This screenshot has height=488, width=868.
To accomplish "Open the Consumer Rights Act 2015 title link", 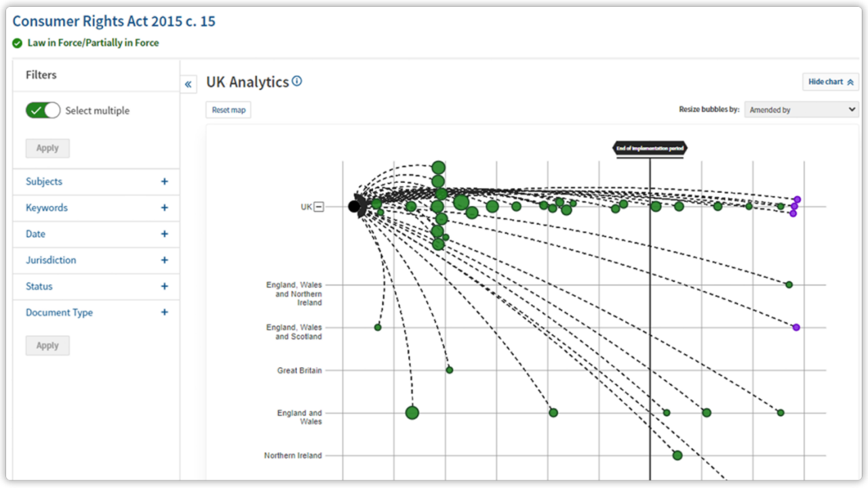I will click(114, 21).
